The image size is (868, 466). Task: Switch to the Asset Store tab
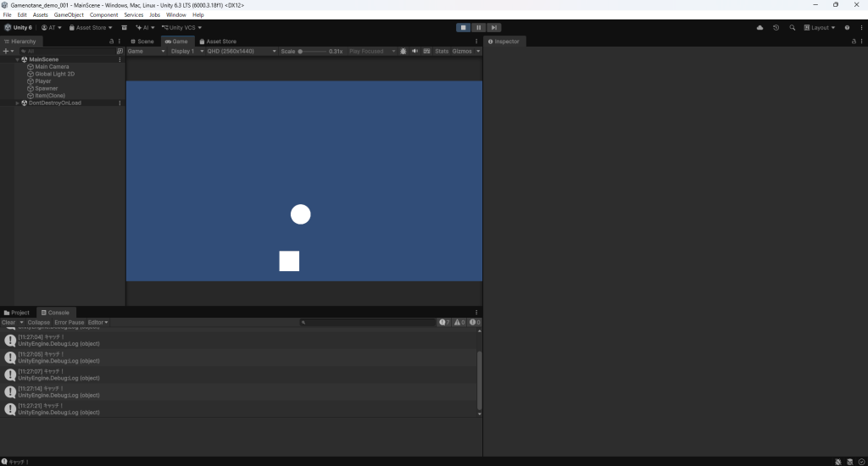218,42
